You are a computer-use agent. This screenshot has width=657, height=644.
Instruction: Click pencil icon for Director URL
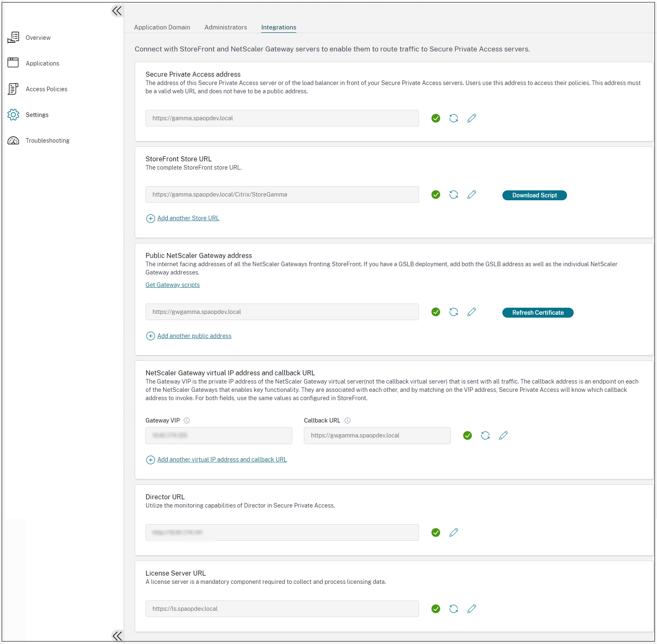point(453,532)
